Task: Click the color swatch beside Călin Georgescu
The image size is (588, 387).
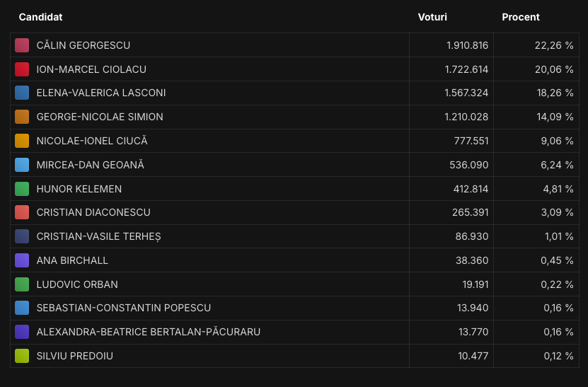Action: (x=22, y=45)
